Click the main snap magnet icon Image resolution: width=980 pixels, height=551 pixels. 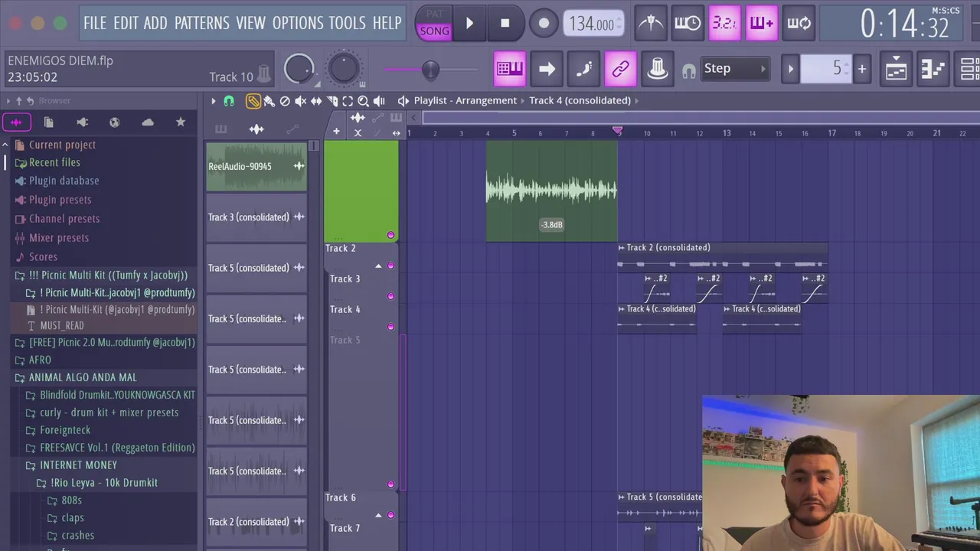pyautogui.click(x=689, y=71)
